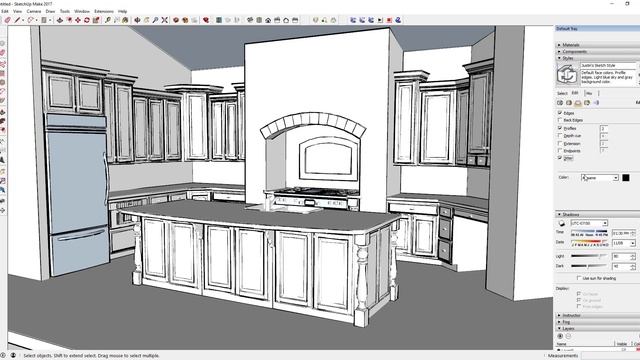Open Background settings icon in Styles Edit
Viewport: 640px width, 360px height.
point(578,103)
